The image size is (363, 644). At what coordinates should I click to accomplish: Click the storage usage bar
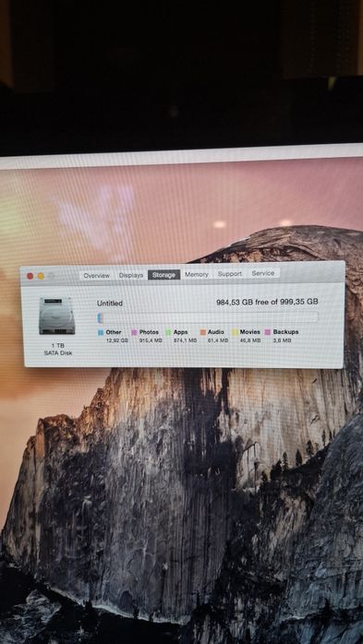click(208, 317)
